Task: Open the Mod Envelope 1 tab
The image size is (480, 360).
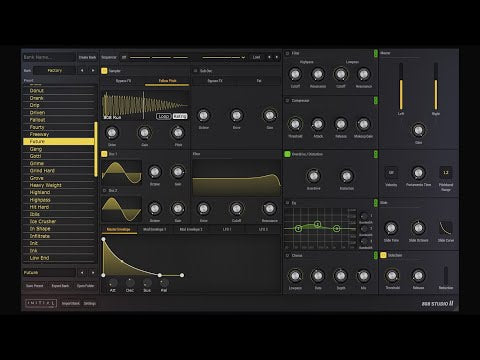Action: 155,229
